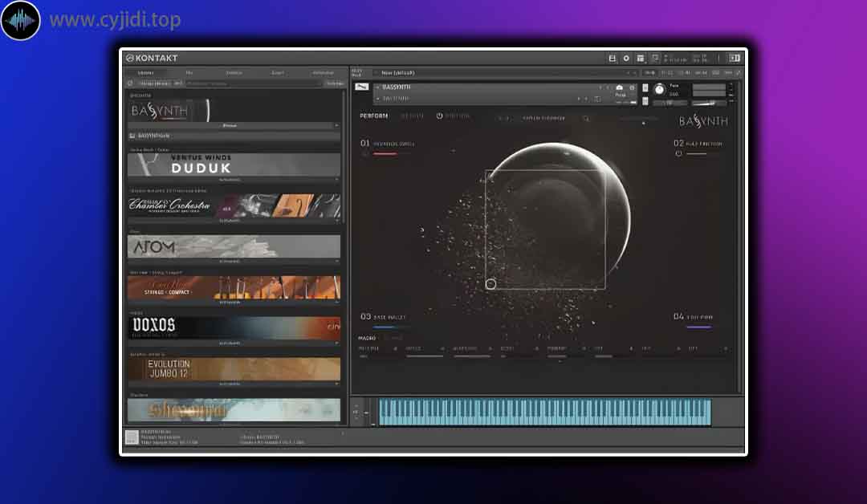867x504 pixels.
Task: Adjust the layer 03 blue level slider
Action: pos(392,327)
